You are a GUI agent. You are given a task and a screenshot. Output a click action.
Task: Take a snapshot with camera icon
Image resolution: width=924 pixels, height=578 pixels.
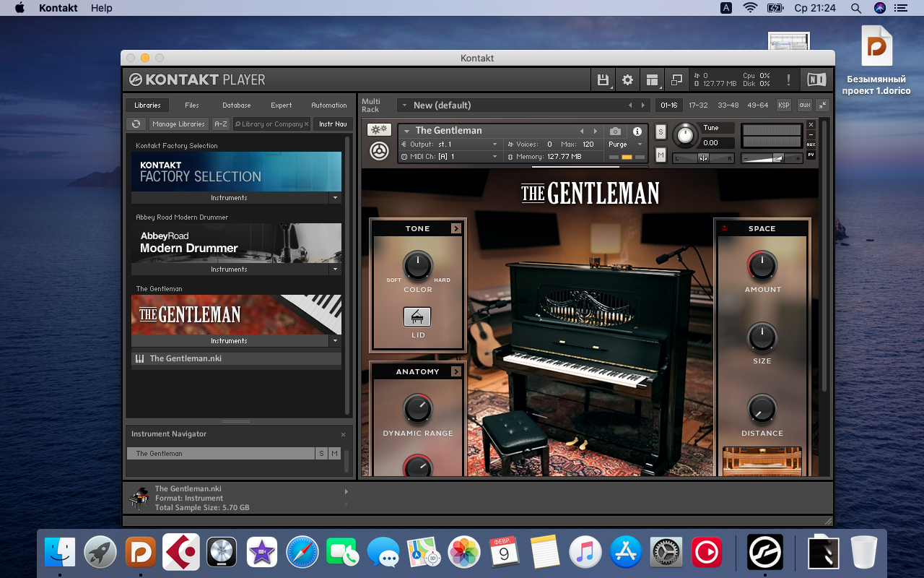pos(615,131)
